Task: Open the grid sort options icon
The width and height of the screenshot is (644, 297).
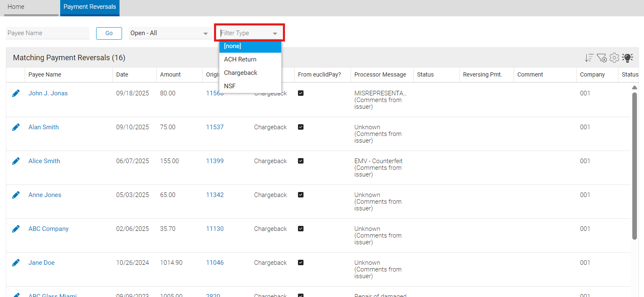Action: pos(589,58)
